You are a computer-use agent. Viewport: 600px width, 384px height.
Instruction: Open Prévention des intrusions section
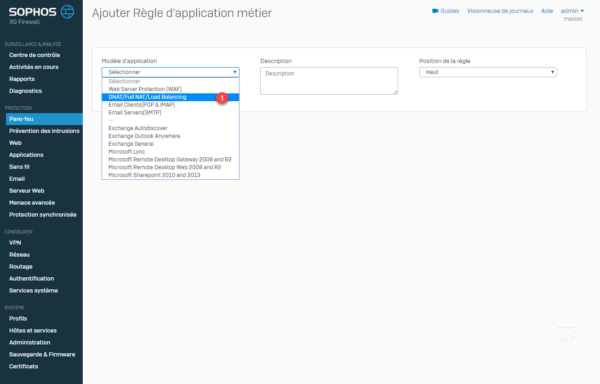44,131
